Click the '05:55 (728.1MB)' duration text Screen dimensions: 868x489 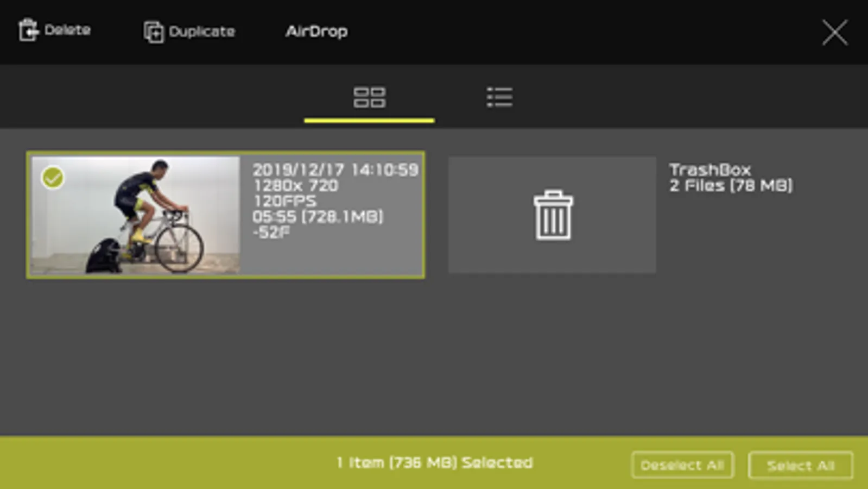(x=318, y=217)
